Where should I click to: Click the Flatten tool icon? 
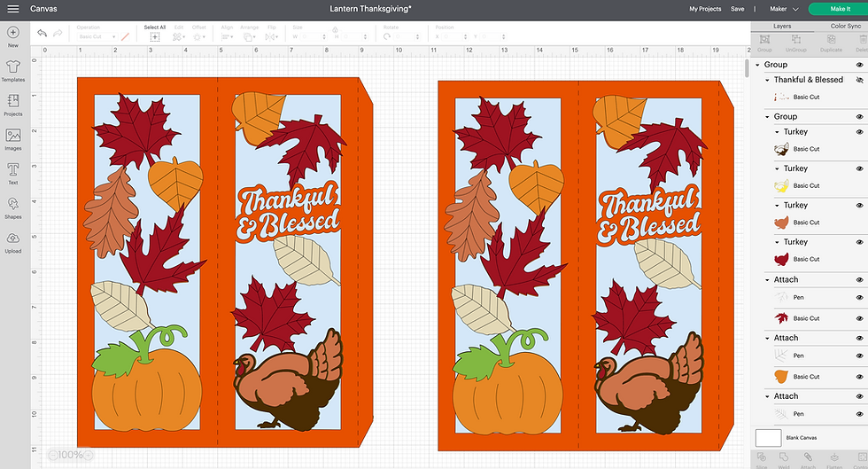click(834, 457)
